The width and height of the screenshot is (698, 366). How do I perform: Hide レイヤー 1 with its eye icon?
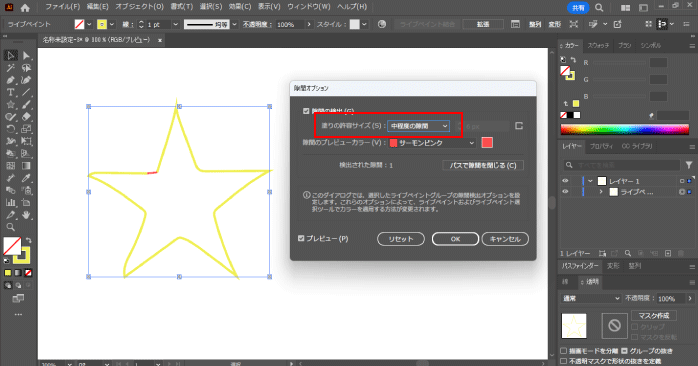click(x=565, y=181)
